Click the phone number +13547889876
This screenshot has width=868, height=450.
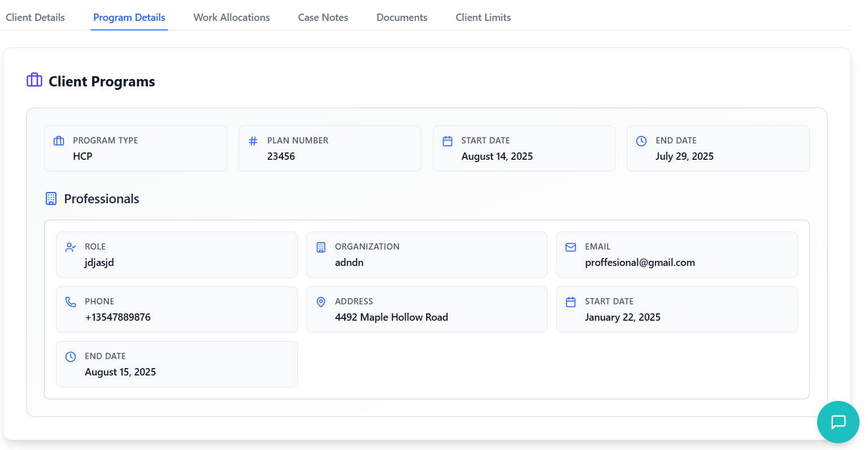pyautogui.click(x=118, y=317)
